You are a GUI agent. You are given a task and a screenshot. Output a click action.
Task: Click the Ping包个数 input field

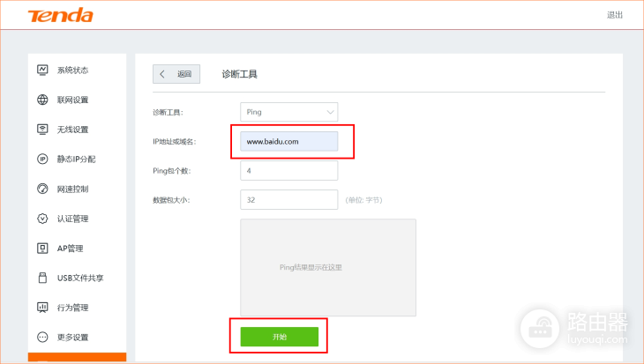click(x=288, y=170)
